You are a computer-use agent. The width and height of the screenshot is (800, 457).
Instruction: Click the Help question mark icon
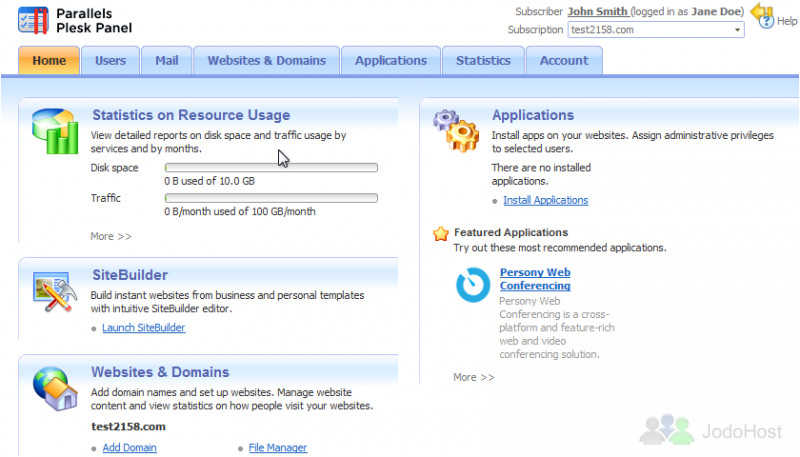766,22
